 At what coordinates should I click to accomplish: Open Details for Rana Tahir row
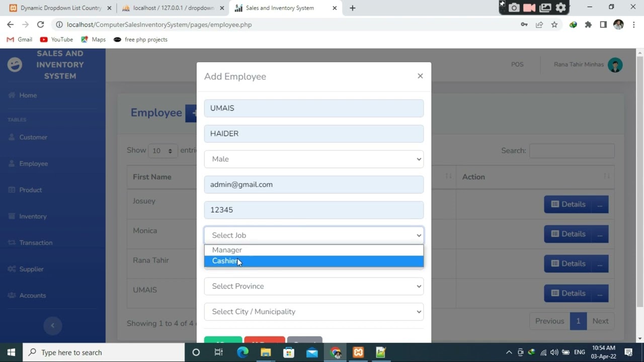(x=568, y=263)
